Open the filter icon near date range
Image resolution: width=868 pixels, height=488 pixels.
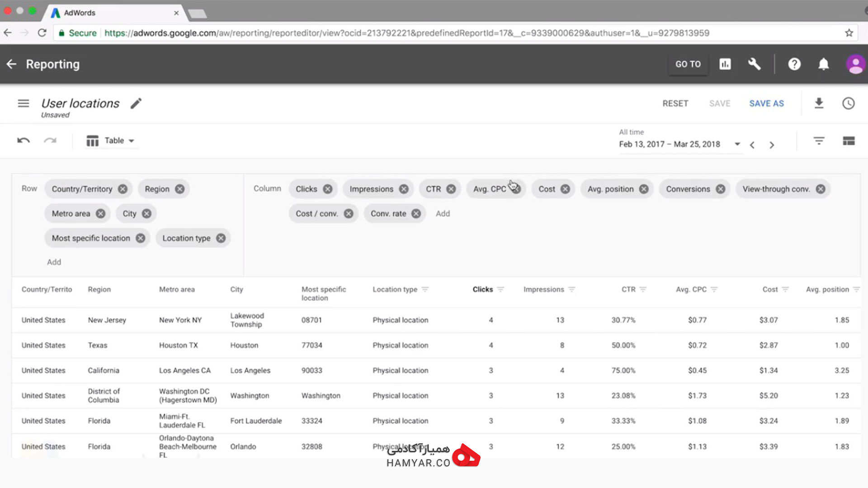819,141
